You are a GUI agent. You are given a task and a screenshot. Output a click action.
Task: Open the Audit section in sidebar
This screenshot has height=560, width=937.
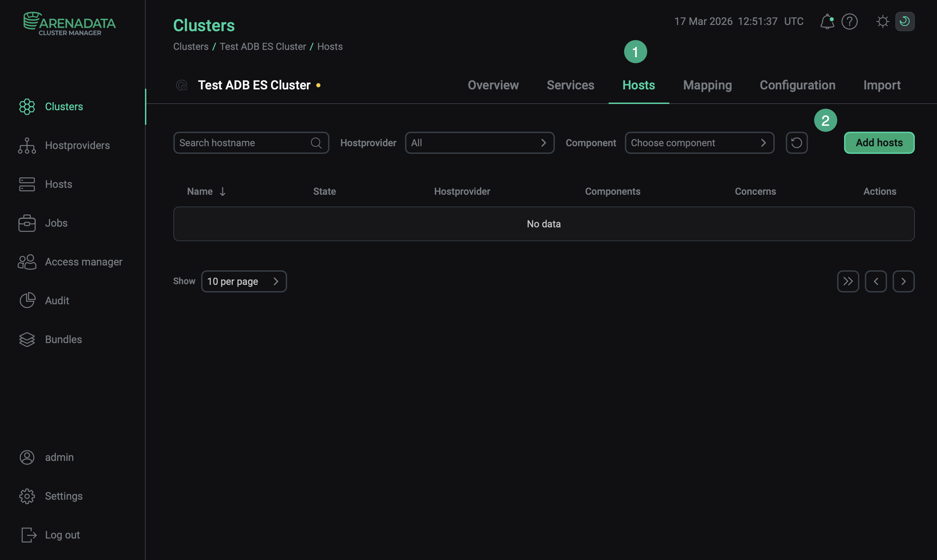57,300
